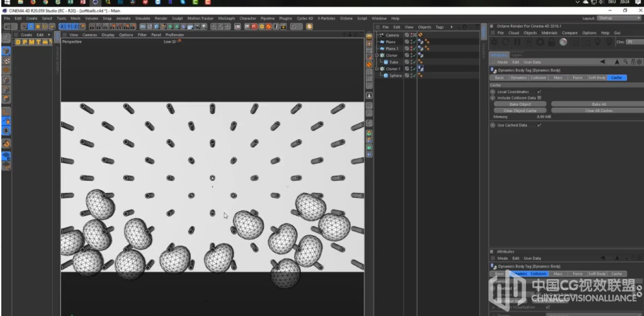Click the attributes back arrow icon
Viewport: 644px width, 316px height.
[x=603, y=62]
